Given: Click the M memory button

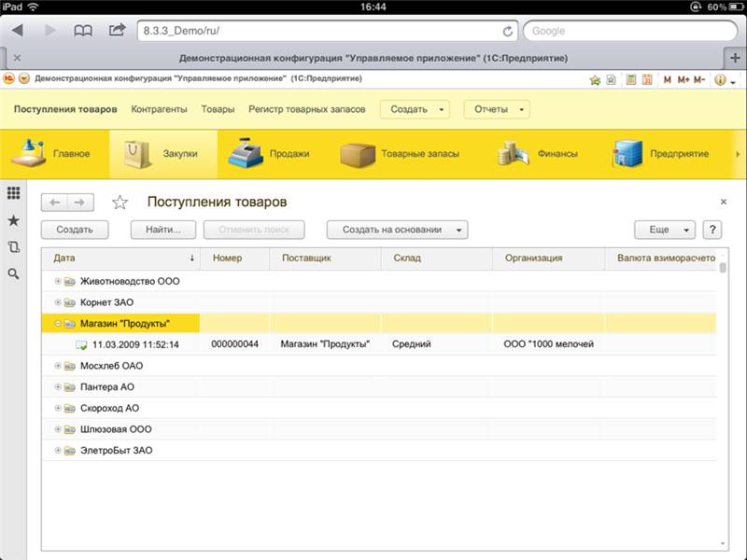Looking at the screenshot, I should [667, 79].
